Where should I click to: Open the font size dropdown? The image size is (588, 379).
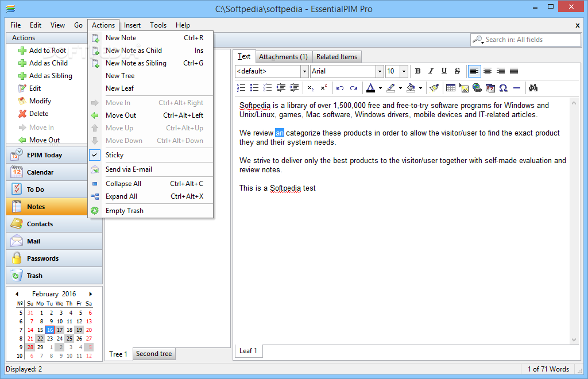[x=404, y=71]
